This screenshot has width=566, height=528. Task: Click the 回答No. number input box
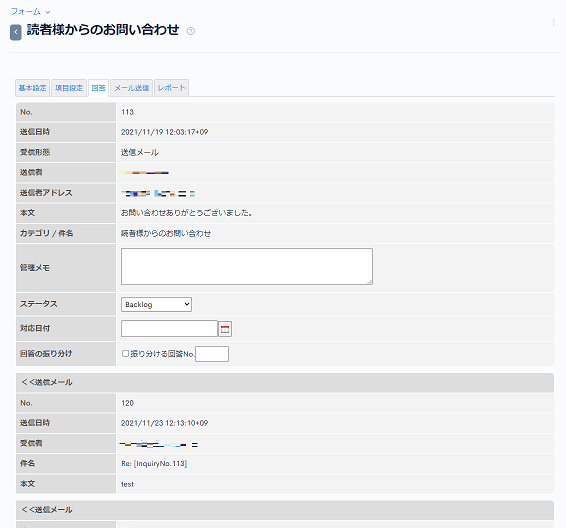tap(212, 354)
